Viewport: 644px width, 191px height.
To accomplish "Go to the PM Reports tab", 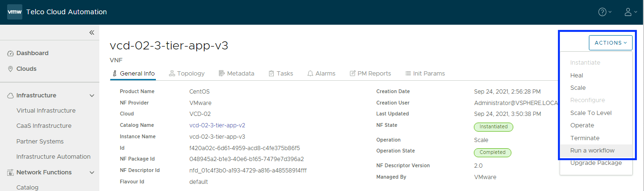I will tap(370, 74).
